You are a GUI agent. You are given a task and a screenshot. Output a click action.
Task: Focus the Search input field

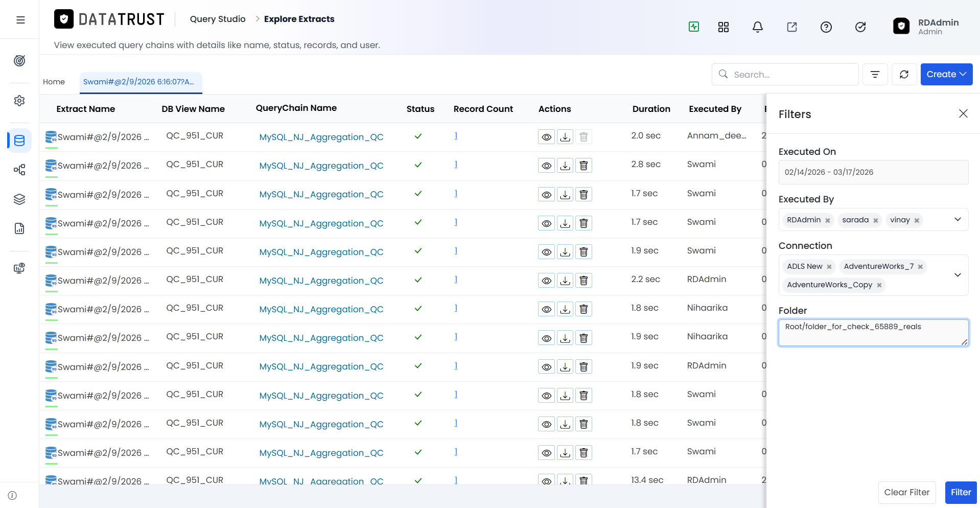tap(785, 75)
